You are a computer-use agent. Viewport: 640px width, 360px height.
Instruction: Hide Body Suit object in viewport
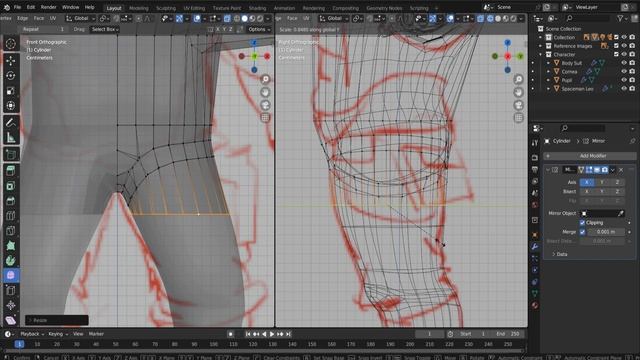624,63
